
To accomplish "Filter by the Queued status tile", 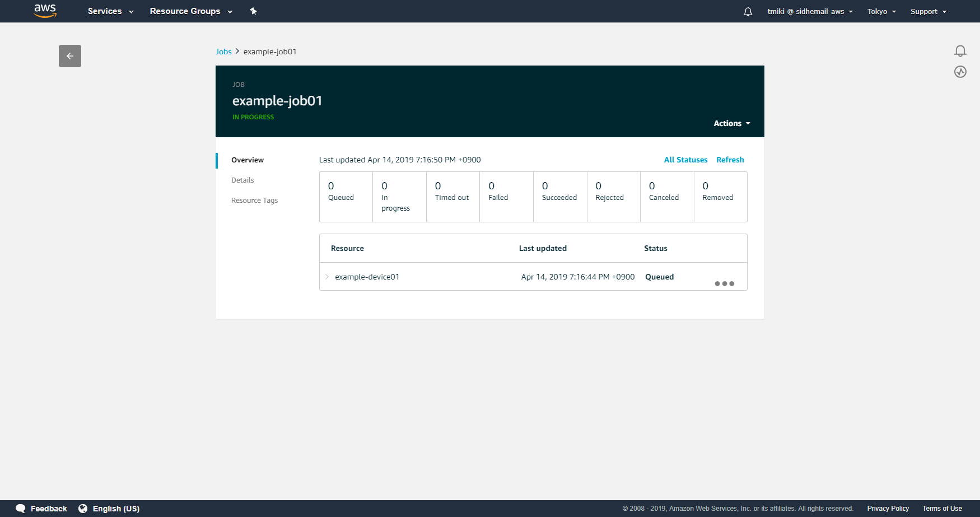I will pyautogui.click(x=346, y=197).
